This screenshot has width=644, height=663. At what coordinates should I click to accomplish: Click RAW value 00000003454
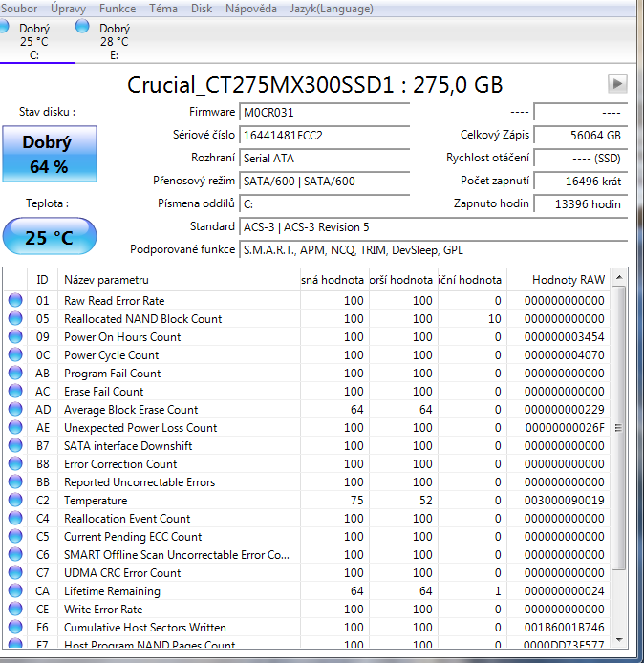coord(564,337)
